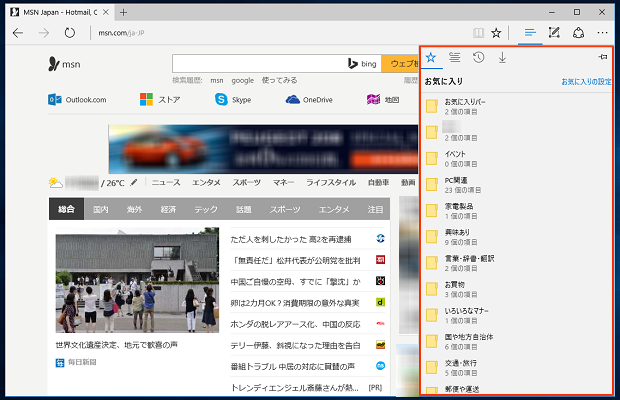The height and width of the screenshot is (400, 620).
Task: Select the テック news tab
Action: (206, 209)
